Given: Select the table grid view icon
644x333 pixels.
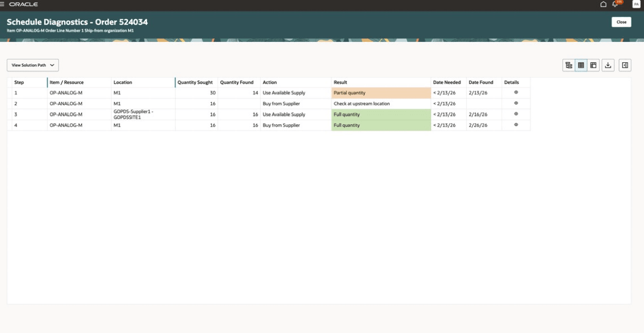Looking at the screenshot, I should point(581,64).
